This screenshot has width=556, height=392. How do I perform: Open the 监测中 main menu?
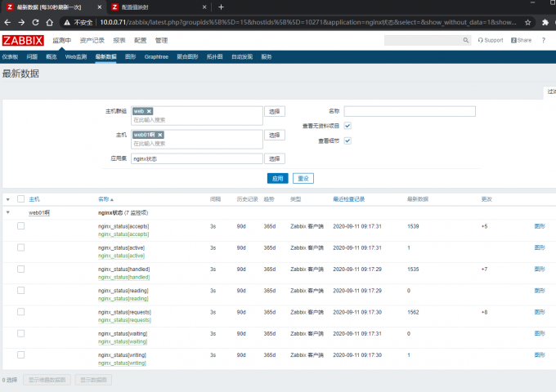pos(61,40)
